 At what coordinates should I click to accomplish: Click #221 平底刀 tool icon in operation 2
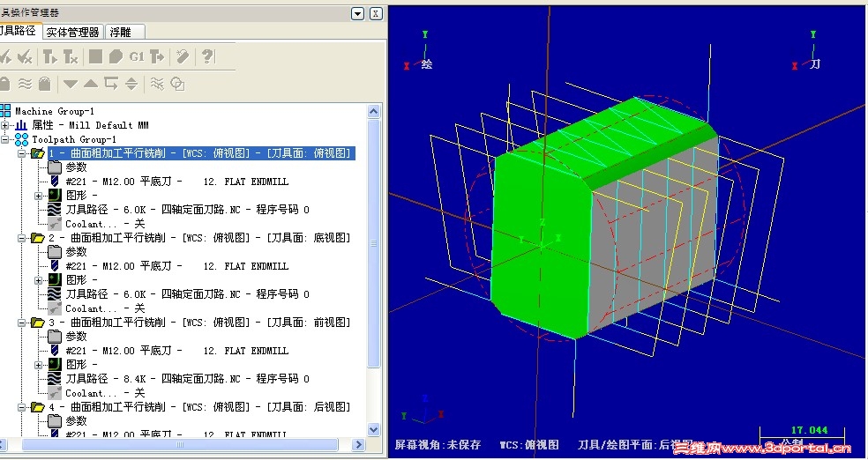point(55,266)
